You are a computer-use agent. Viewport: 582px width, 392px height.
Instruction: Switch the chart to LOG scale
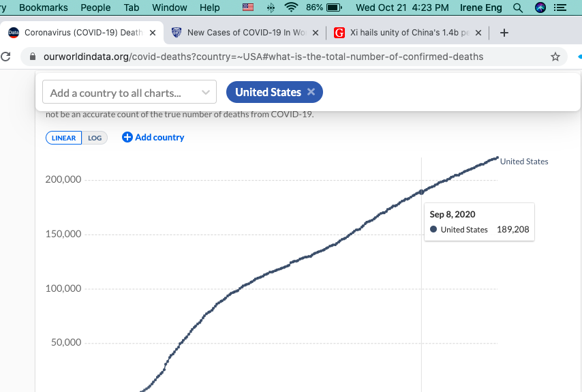tap(95, 138)
